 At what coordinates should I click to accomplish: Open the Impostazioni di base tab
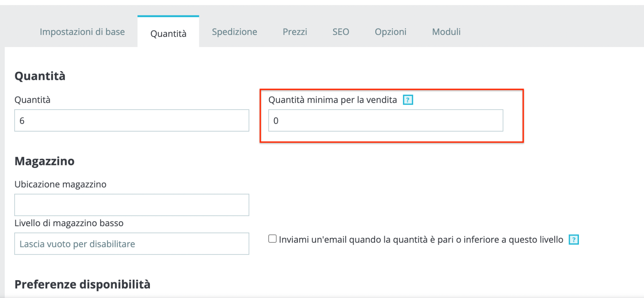click(x=82, y=32)
